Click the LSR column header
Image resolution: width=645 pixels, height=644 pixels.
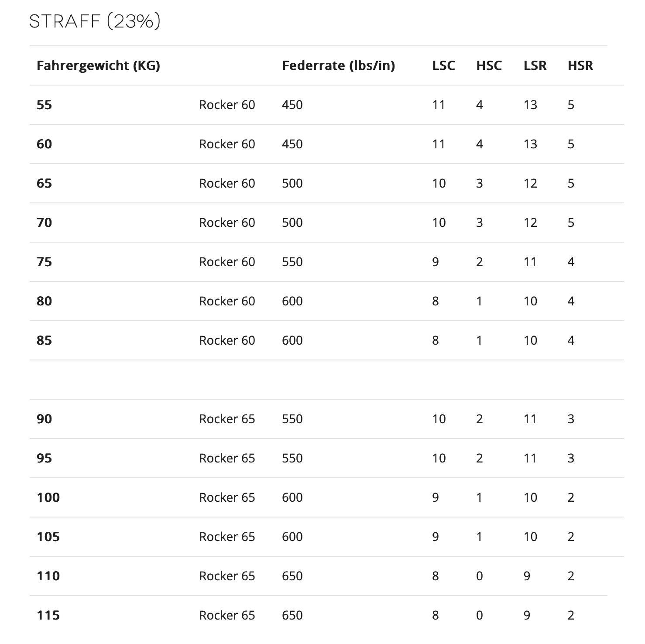point(535,65)
